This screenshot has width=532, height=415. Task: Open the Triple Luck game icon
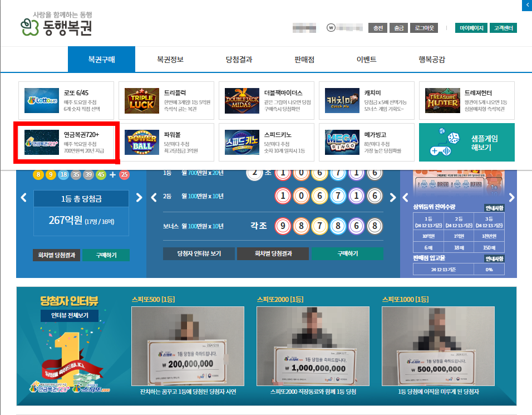142,100
